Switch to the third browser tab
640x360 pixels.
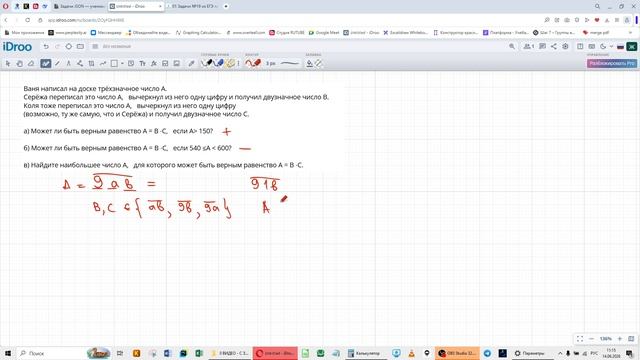pyautogui.click(x=193, y=7)
